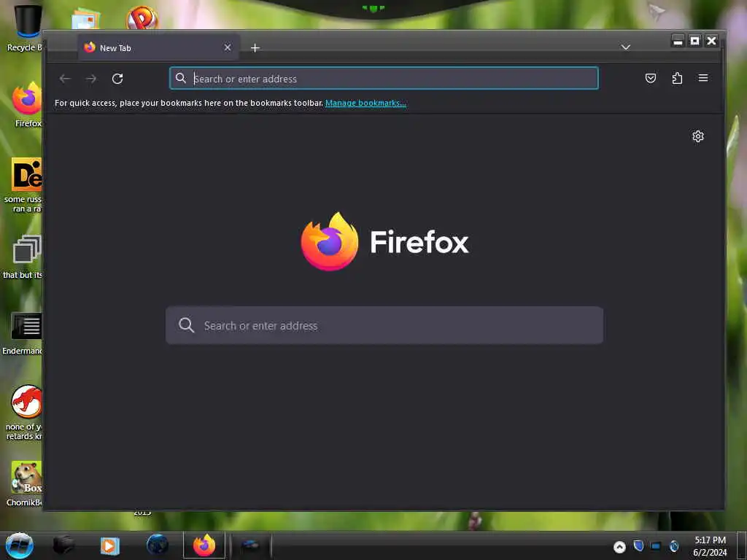Open the black box taskbar icon
The image size is (747, 560).
pyautogui.click(x=63, y=545)
